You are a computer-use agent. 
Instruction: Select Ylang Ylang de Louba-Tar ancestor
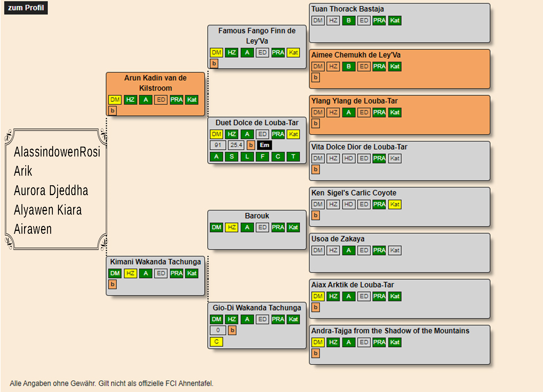pyautogui.click(x=354, y=101)
